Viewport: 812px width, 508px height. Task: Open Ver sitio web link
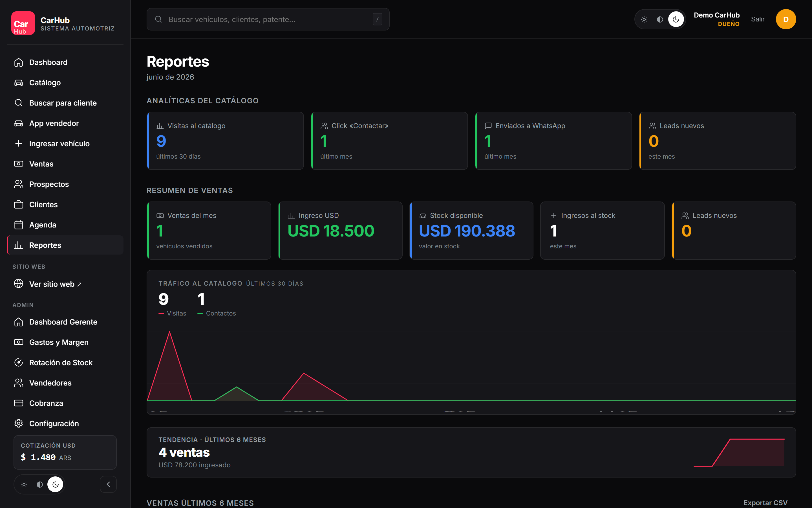[65, 284]
